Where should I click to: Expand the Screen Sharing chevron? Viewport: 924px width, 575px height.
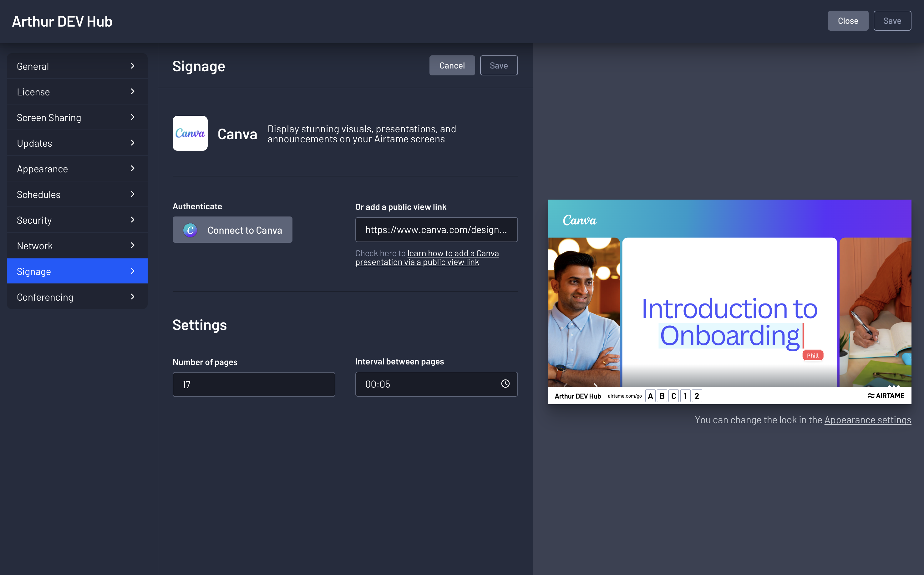coord(132,117)
